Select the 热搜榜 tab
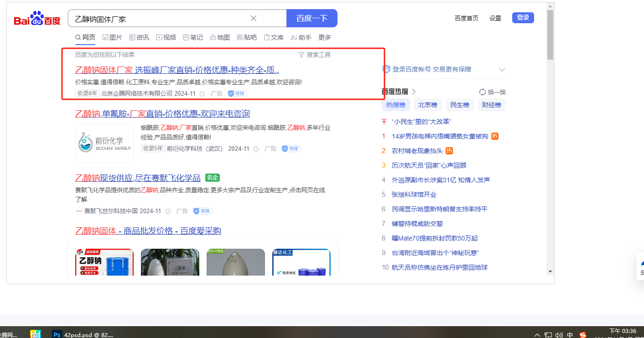 point(396,105)
